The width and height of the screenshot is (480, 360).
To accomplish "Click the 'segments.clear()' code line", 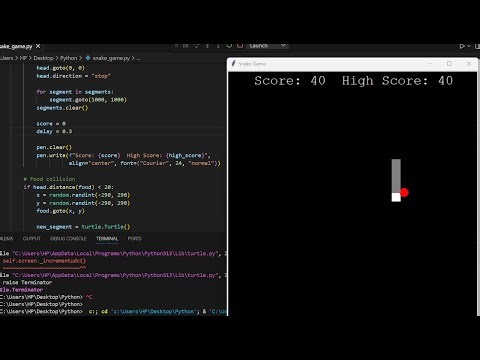I will pos(62,108).
